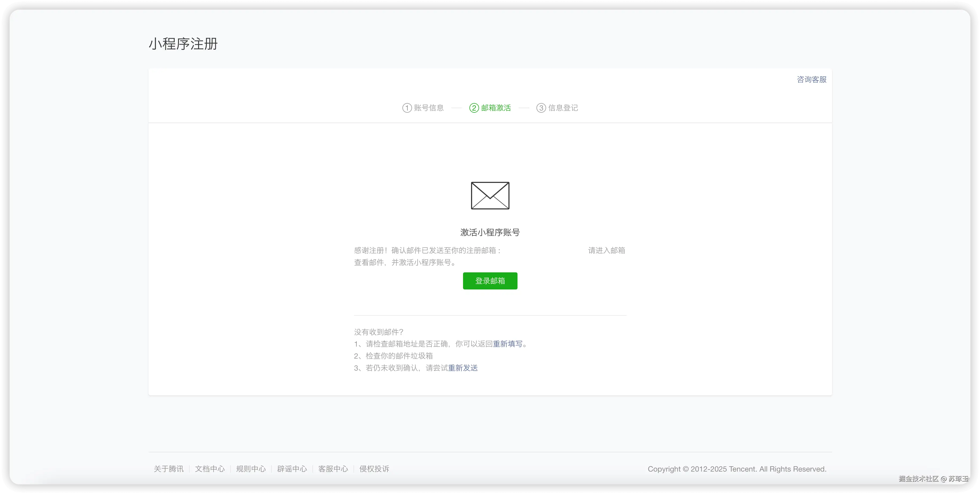
Task: Click the step 2 邮箱激活 circle icon
Action: (474, 108)
